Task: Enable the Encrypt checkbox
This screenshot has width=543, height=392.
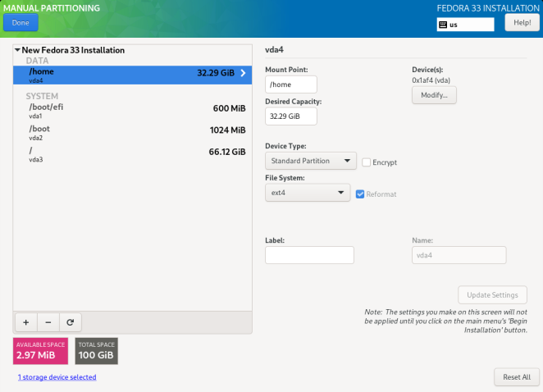Action: tap(366, 162)
